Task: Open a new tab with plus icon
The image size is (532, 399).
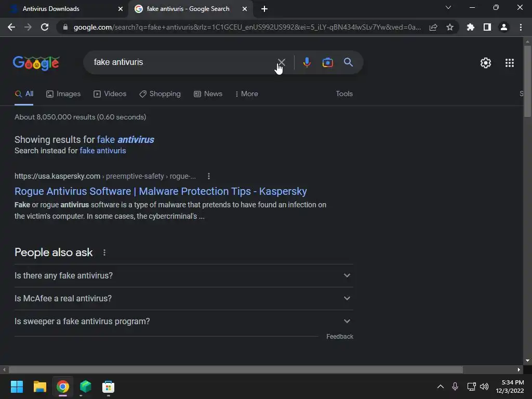Action: pyautogui.click(x=264, y=9)
